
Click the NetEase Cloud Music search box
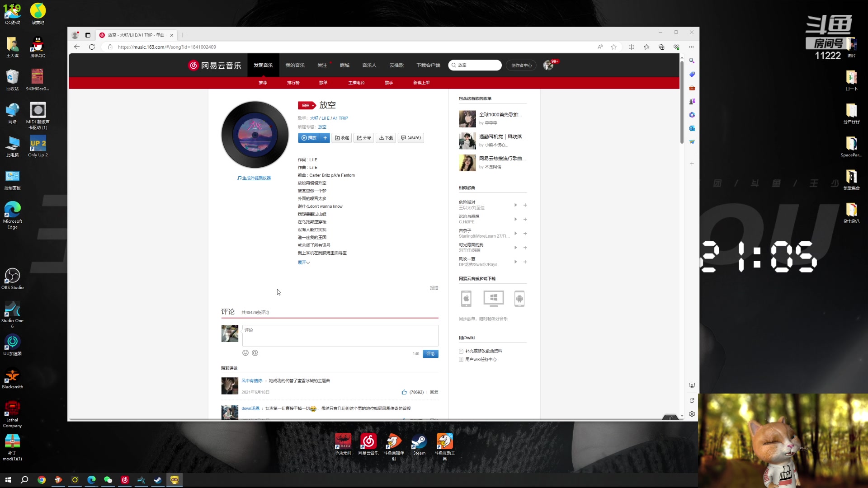pyautogui.click(x=475, y=66)
